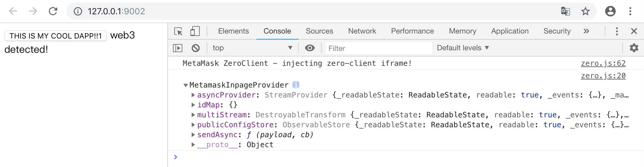Switch to the Network tab
Viewport: 644px width, 167px height.
tap(362, 31)
